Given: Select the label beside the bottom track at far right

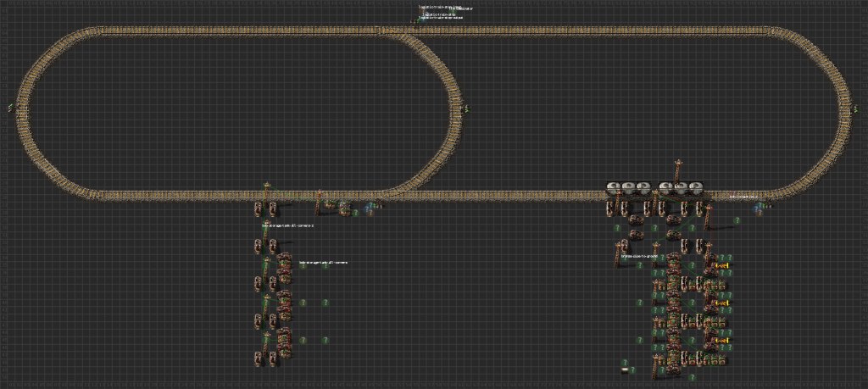Looking at the screenshot, I should tap(743, 197).
